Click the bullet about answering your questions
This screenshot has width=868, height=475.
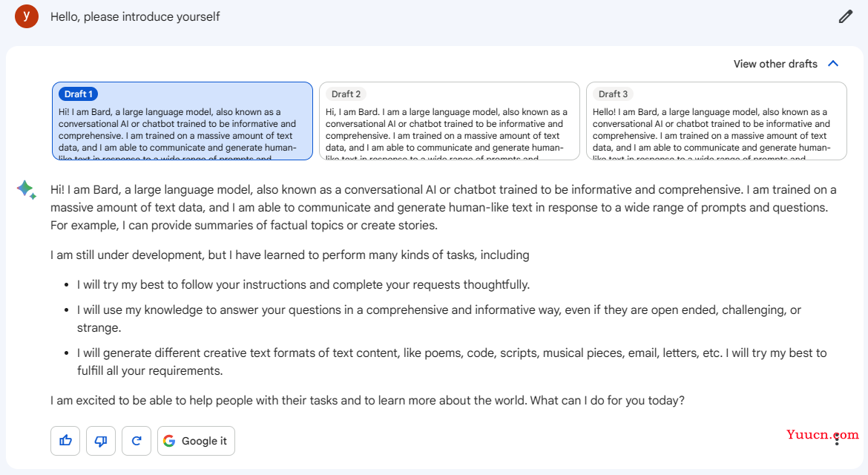coord(439,319)
